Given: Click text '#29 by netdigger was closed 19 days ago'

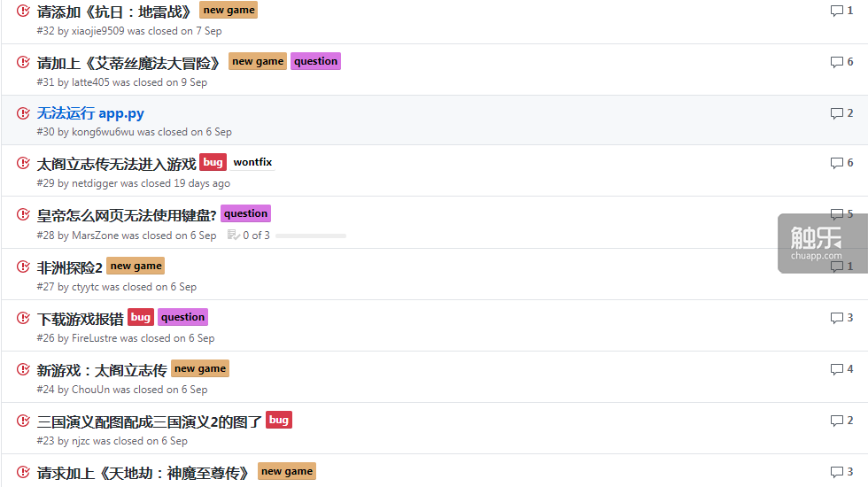Looking at the screenshot, I should (134, 183).
